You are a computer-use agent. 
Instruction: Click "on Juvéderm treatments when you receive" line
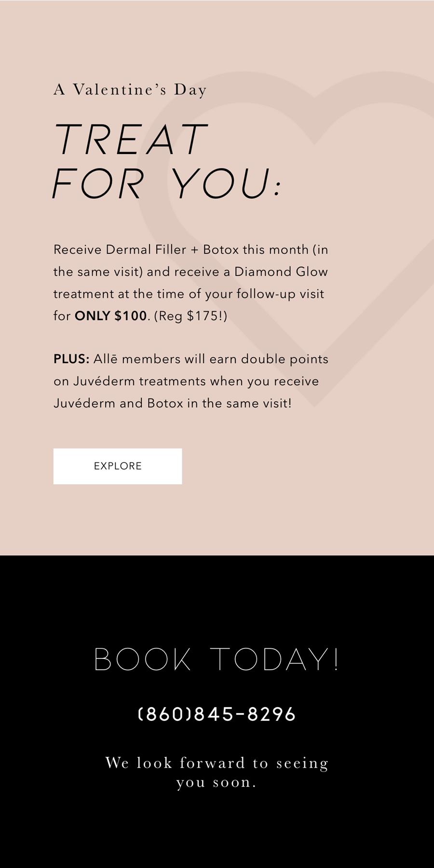point(186,381)
